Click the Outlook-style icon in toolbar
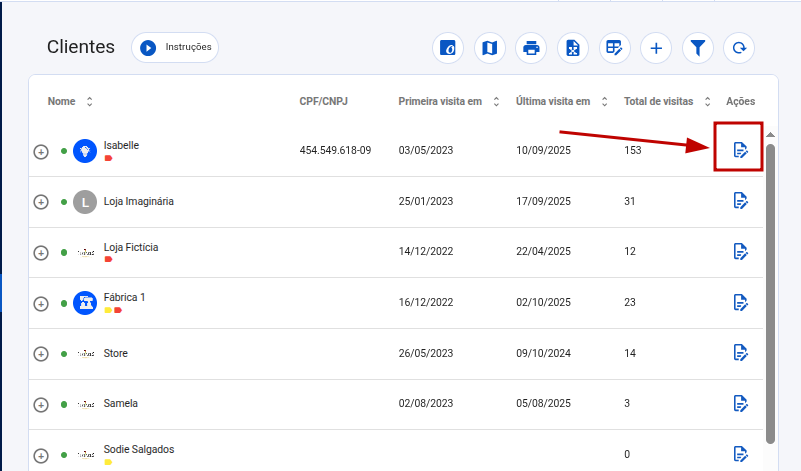Image resolution: width=801 pixels, height=471 pixels. pos(448,47)
